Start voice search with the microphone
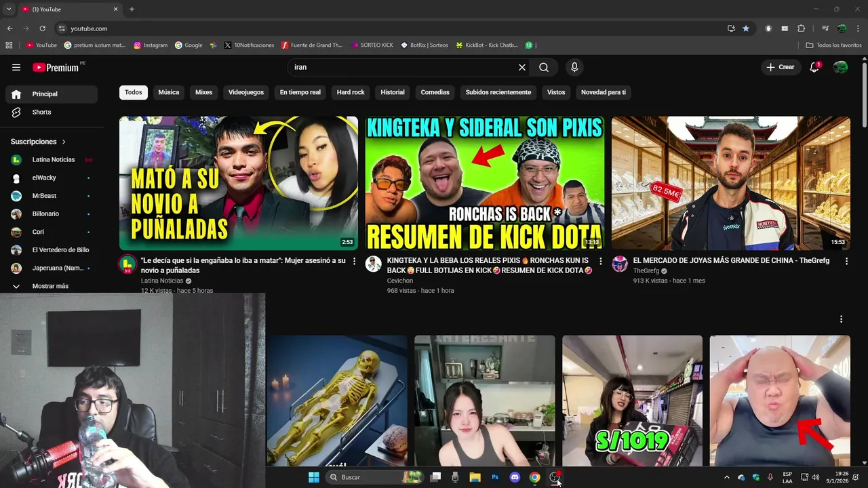 click(x=574, y=67)
